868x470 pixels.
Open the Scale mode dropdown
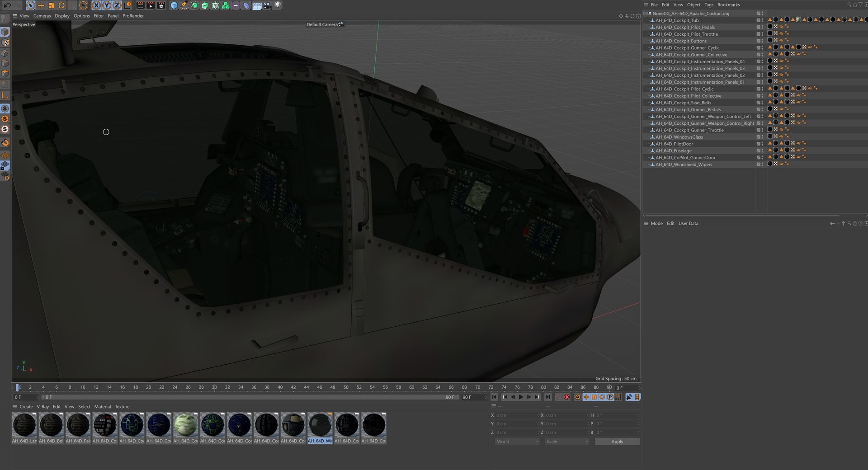pos(567,442)
